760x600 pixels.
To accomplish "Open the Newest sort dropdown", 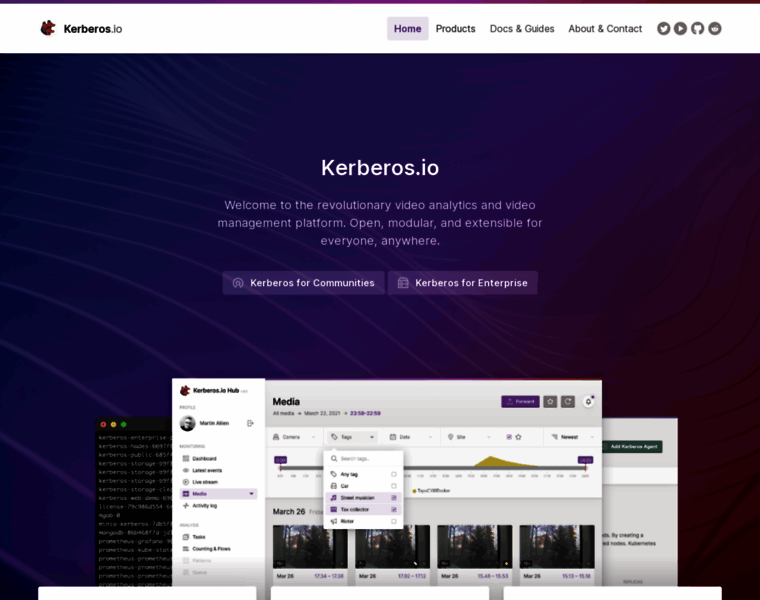I will [572, 437].
